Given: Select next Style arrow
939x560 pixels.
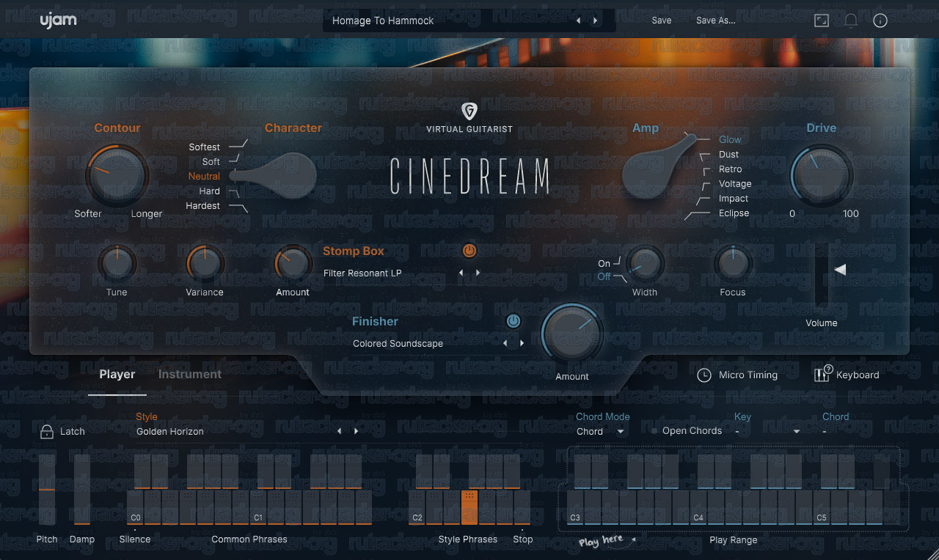Looking at the screenshot, I should (x=356, y=431).
